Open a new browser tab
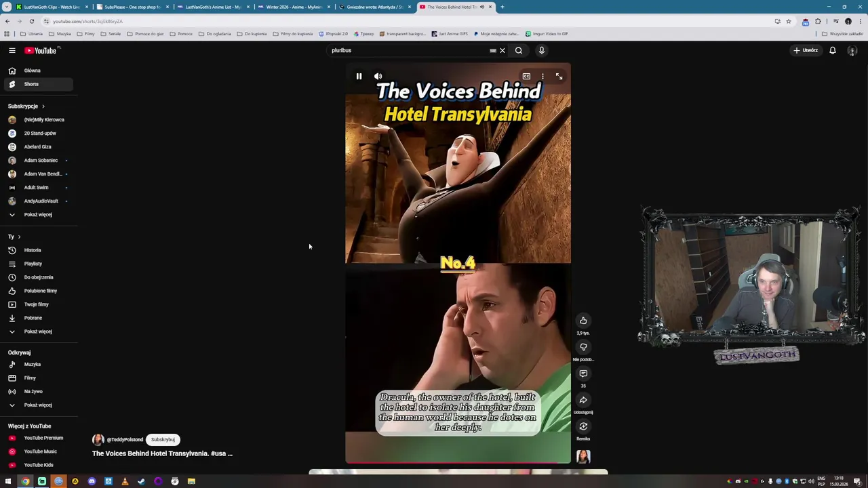The image size is (868, 488). coord(502,7)
